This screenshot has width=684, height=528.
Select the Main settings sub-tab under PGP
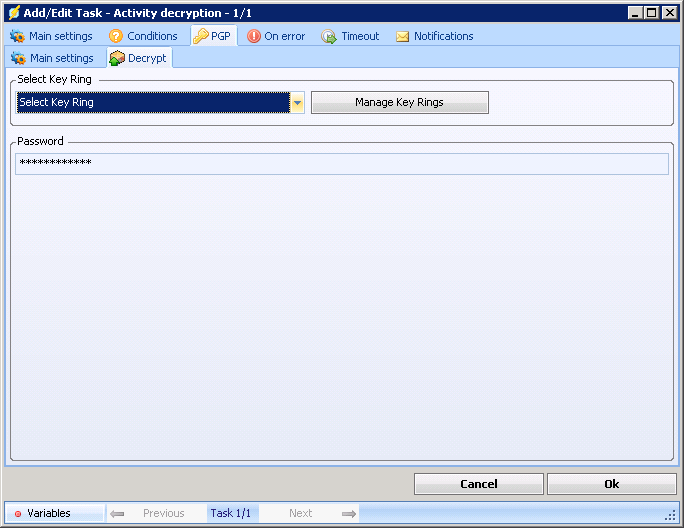pyautogui.click(x=61, y=58)
